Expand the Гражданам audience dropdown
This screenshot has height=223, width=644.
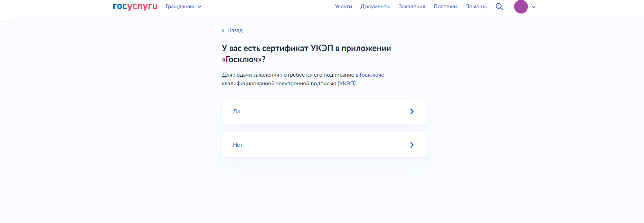pos(183,7)
